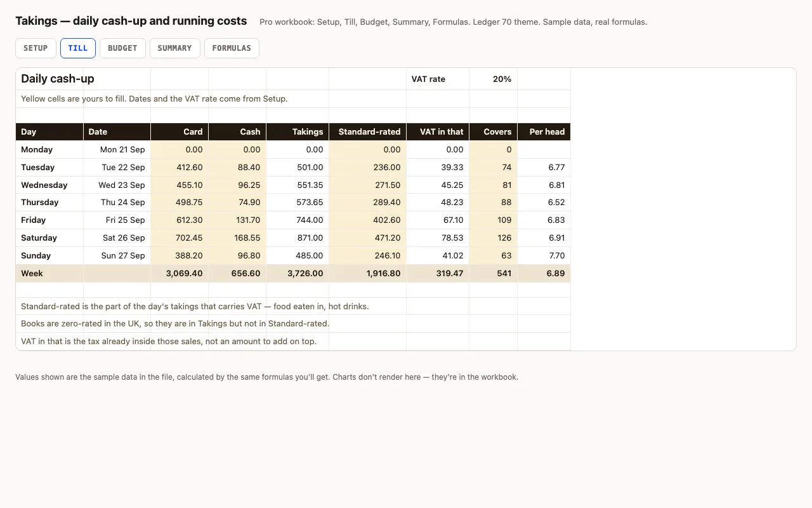
Task: Click the Saturday row label
Action: [49, 238]
